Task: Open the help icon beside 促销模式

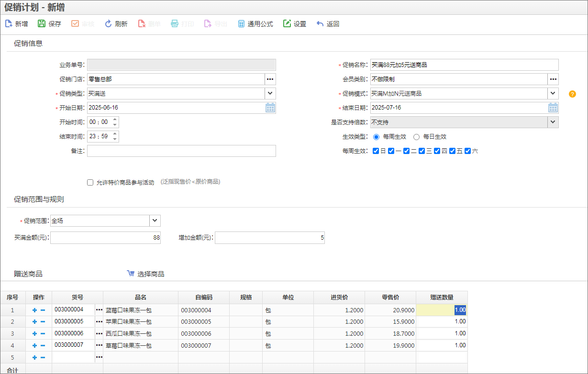Action: (572, 94)
